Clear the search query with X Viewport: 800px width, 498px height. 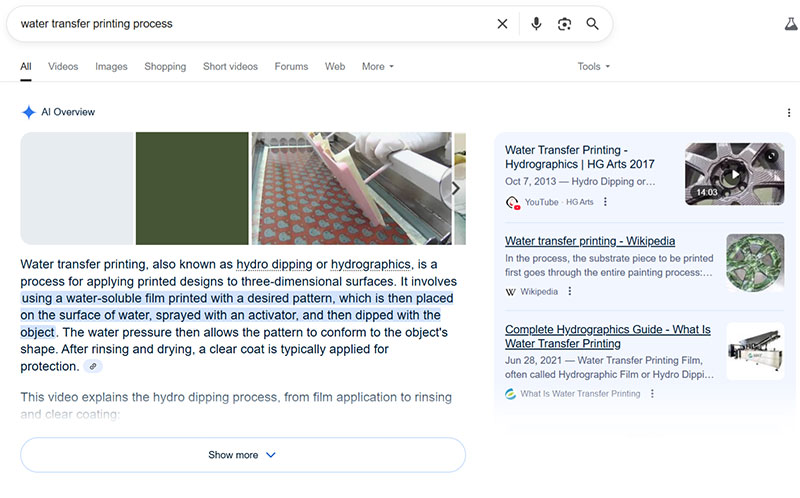point(503,24)
